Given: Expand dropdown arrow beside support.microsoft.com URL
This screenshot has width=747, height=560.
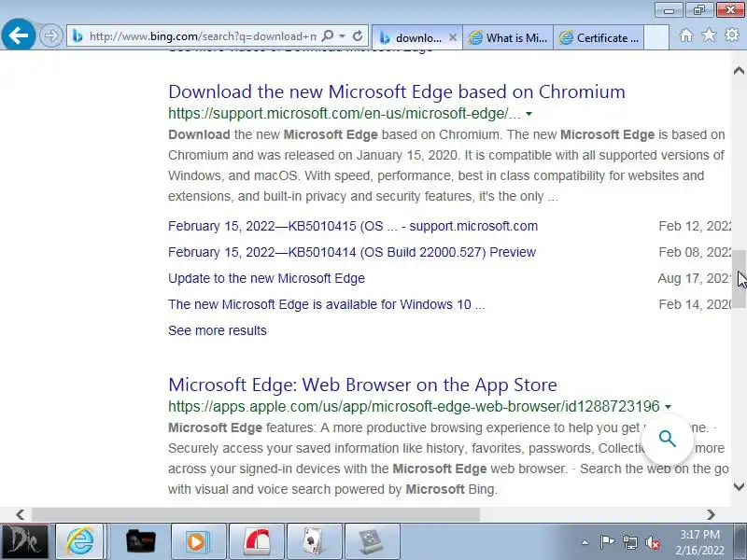Looking at the screenshot, I should (x=529, y=114).
